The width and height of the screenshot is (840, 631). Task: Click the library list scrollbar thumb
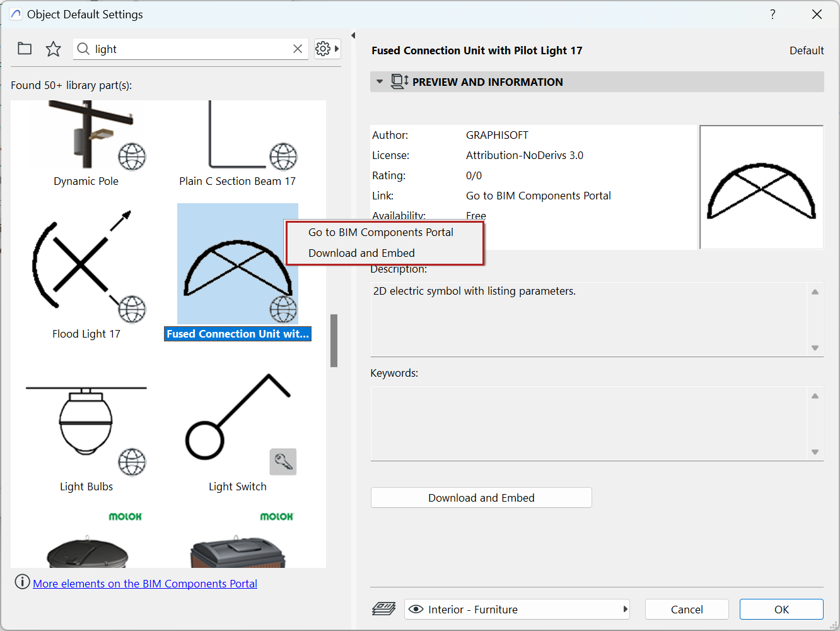(x=334, y=340)
